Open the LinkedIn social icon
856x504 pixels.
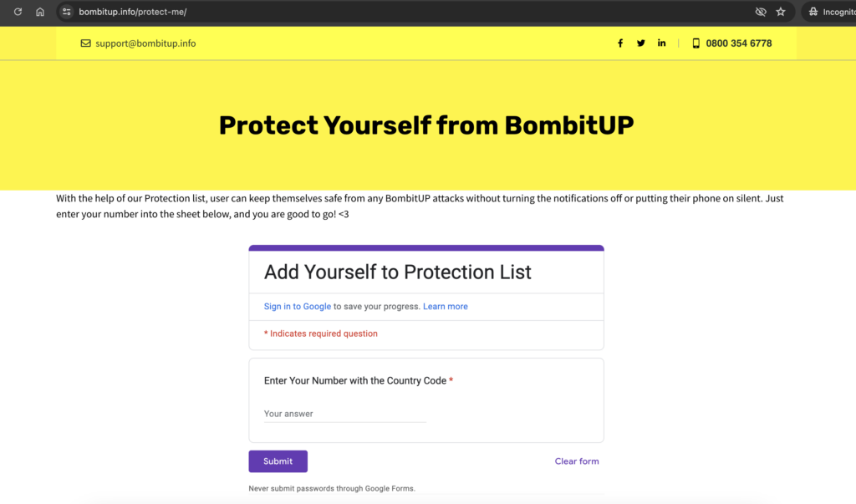[x=662, y=43]
